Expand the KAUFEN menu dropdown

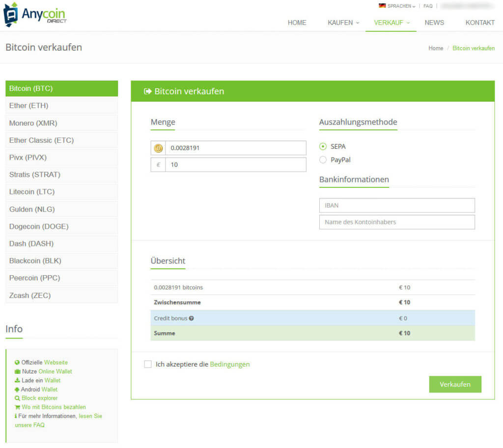coord(343,23)
